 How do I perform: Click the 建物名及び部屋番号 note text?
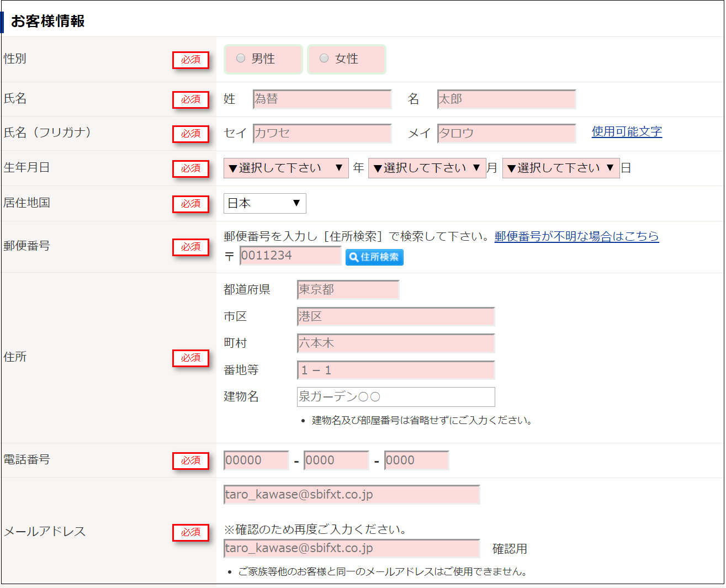coord(422,420)
